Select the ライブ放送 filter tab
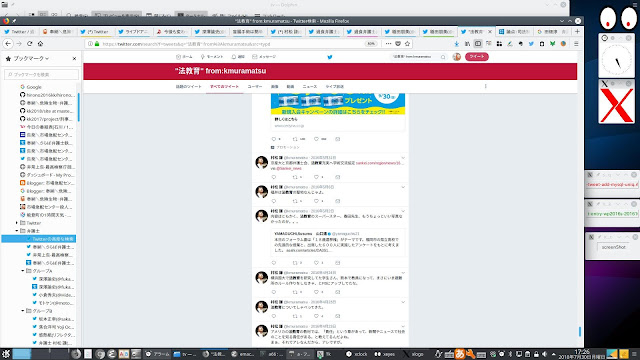 click(x=335, y=87)
